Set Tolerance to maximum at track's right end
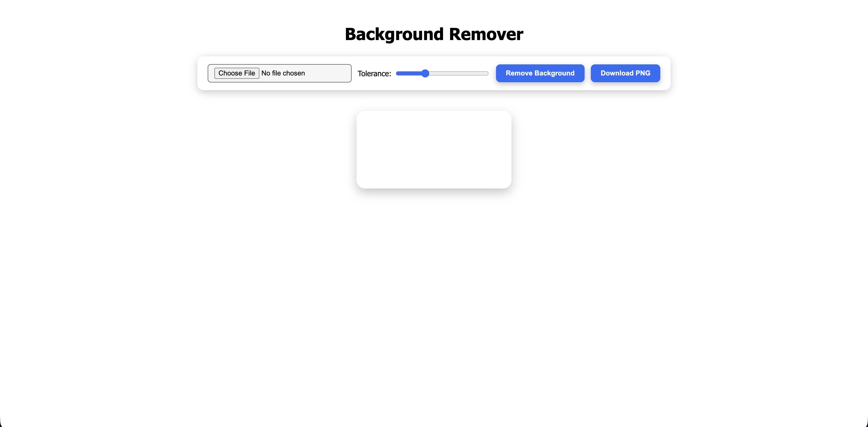Screen dimensions: 868x427 (487, 73)
